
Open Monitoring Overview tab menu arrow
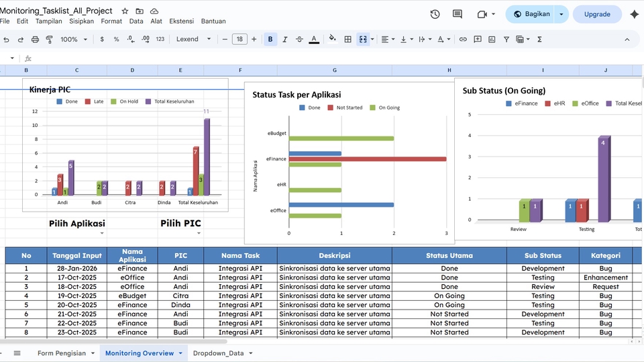(x=180, y=353)
